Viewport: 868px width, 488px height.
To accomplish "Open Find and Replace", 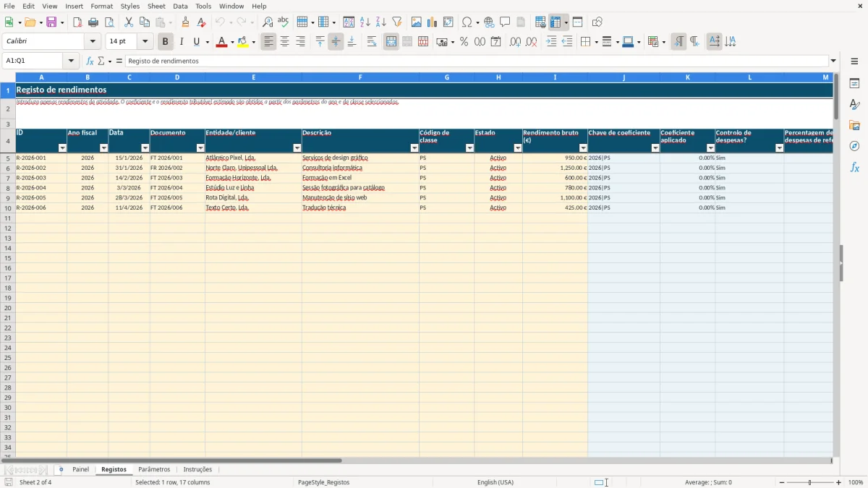I will click(x=268, y=22).
